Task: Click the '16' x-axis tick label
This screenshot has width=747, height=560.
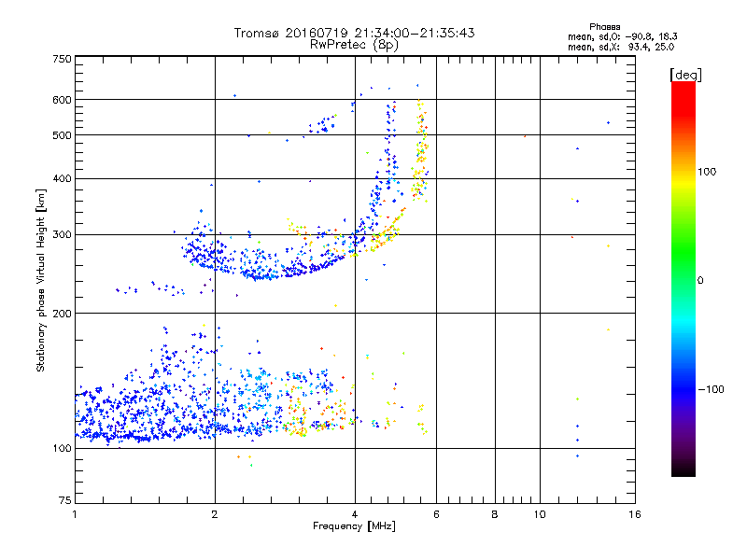Action: [x=635, y=514]
